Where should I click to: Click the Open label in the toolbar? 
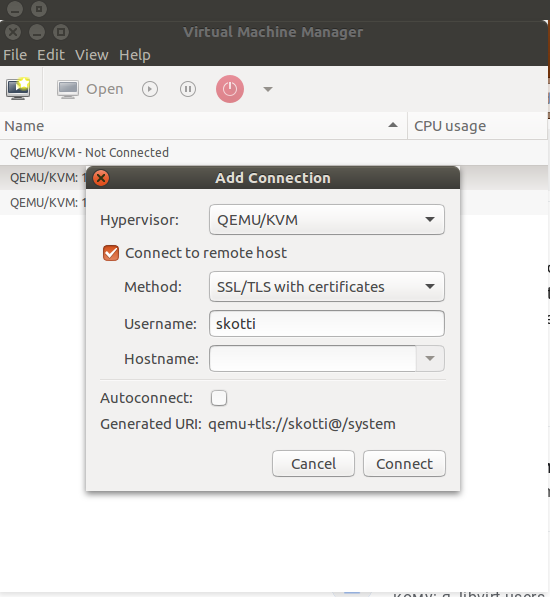point(105,89)
